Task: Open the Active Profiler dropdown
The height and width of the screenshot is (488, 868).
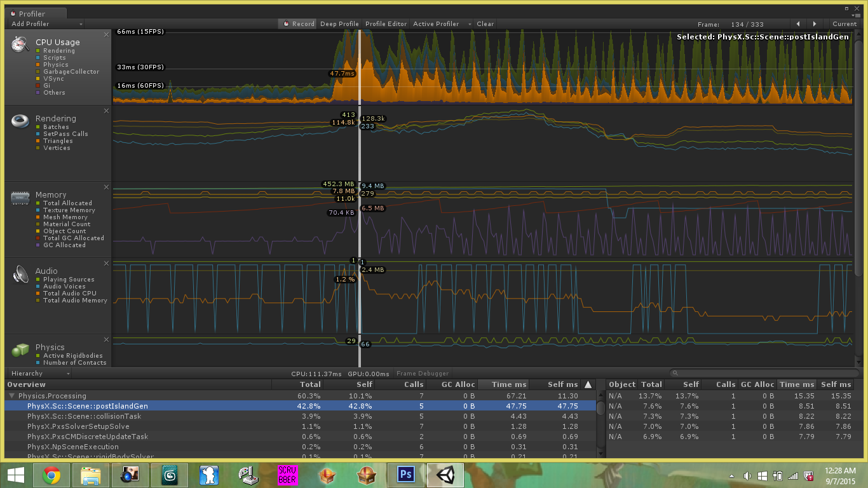Action: [x=442, y=24]
